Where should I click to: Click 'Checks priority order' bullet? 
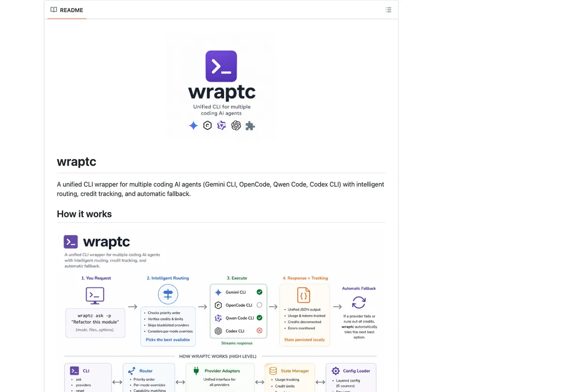(164, 313)
